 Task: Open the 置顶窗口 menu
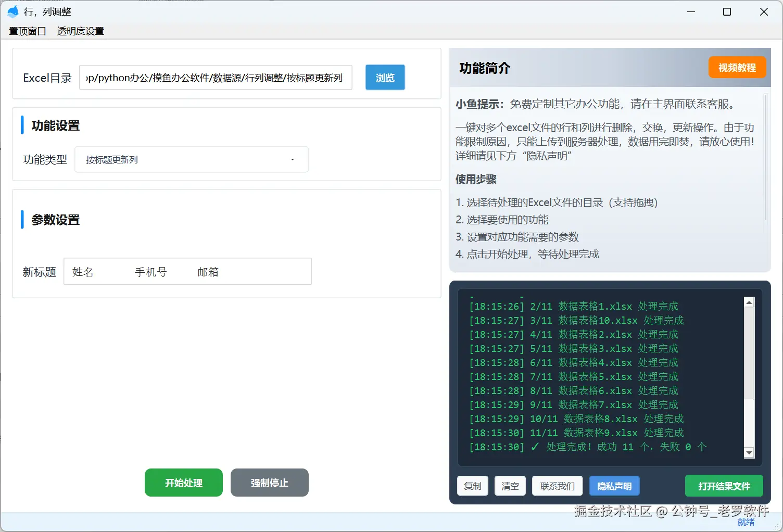pyautogui.click(x=28, y=31)
